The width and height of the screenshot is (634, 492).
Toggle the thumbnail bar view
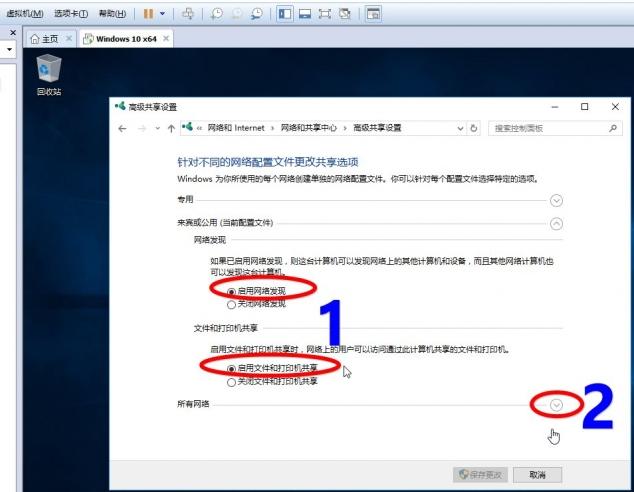coord(305,14)
